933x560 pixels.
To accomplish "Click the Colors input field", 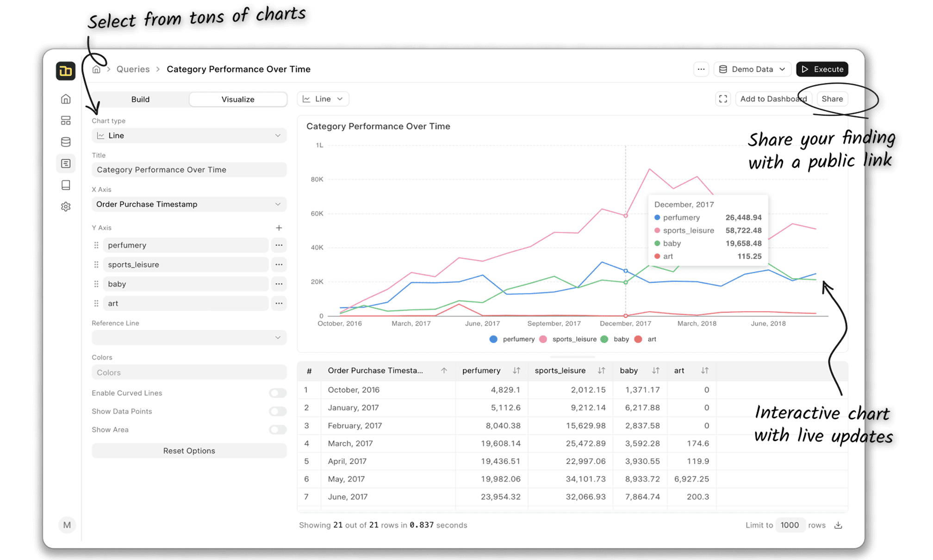I will tap(189, 373).
